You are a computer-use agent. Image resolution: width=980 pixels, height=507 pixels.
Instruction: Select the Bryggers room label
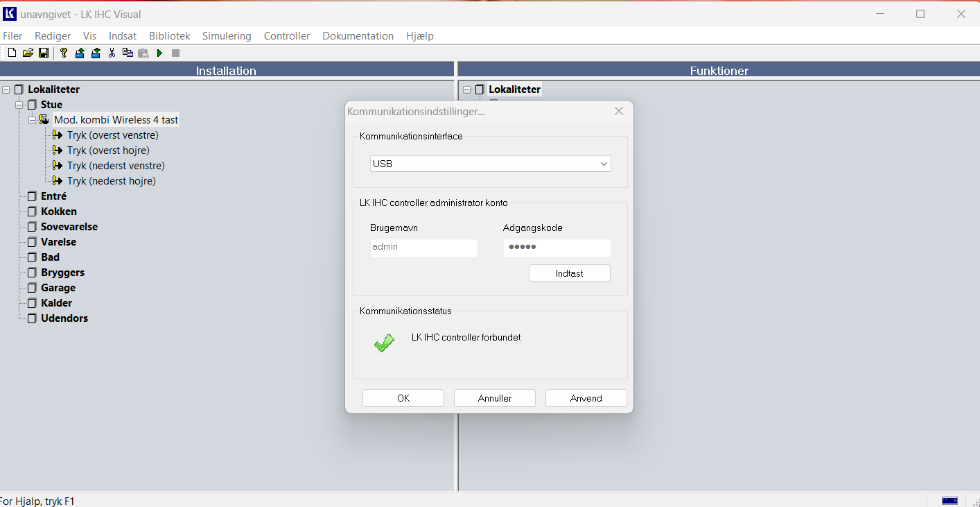(63, 273)
